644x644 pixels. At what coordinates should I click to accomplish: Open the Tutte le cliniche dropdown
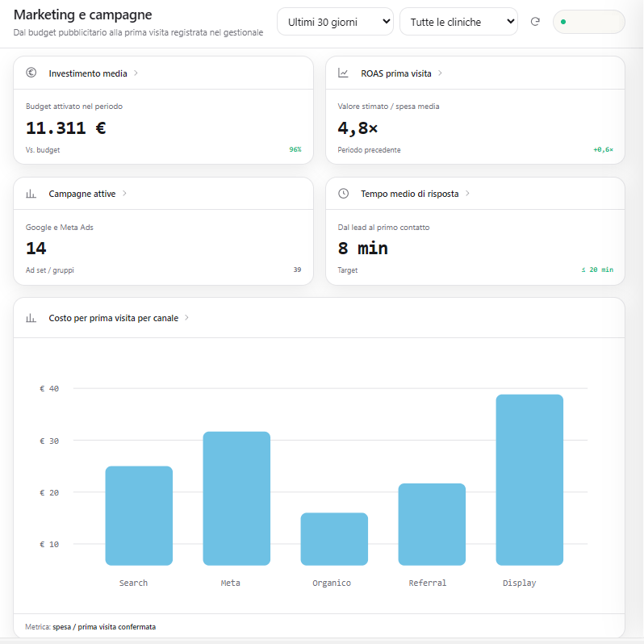(458, 22)
